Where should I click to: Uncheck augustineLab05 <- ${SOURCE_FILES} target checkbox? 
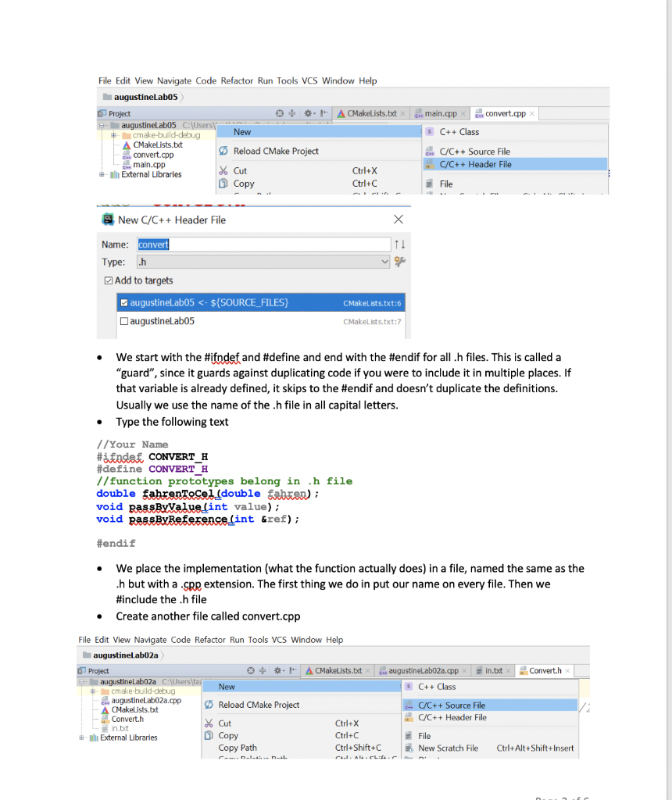pyautogui.click(x=124, y=302)
